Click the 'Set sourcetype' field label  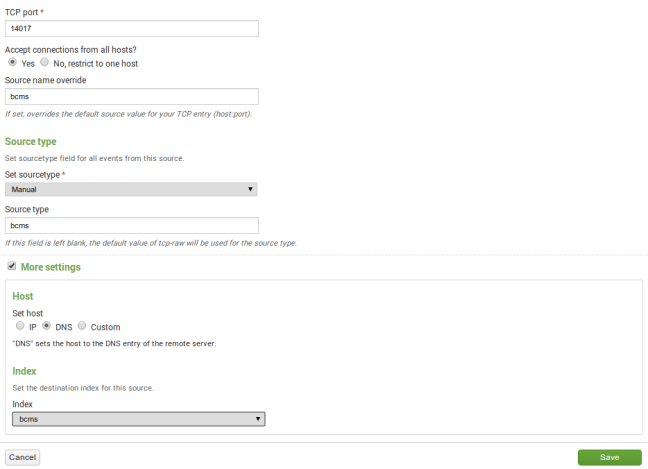coord(32,174)
